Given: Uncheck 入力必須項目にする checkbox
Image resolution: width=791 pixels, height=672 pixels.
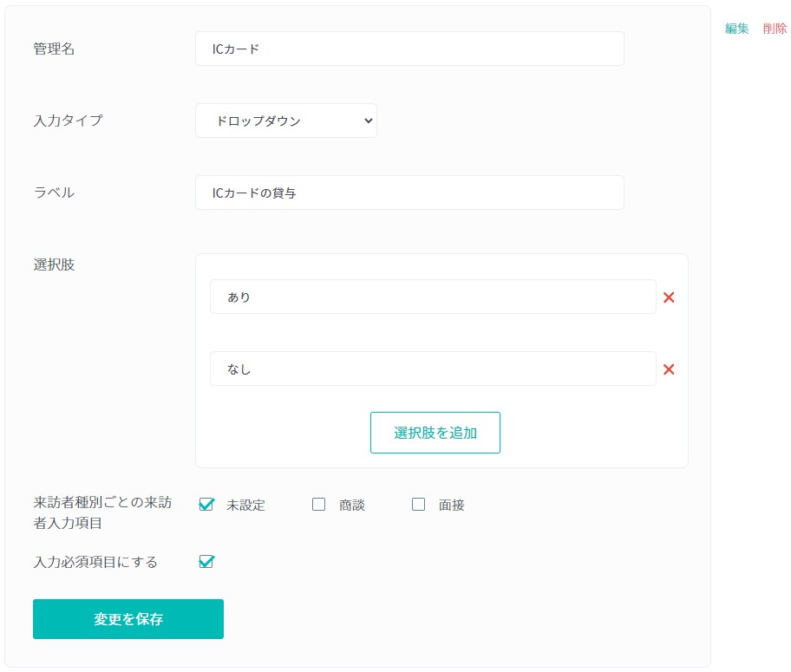Looking at the screenshot, I should coord(206,561).
